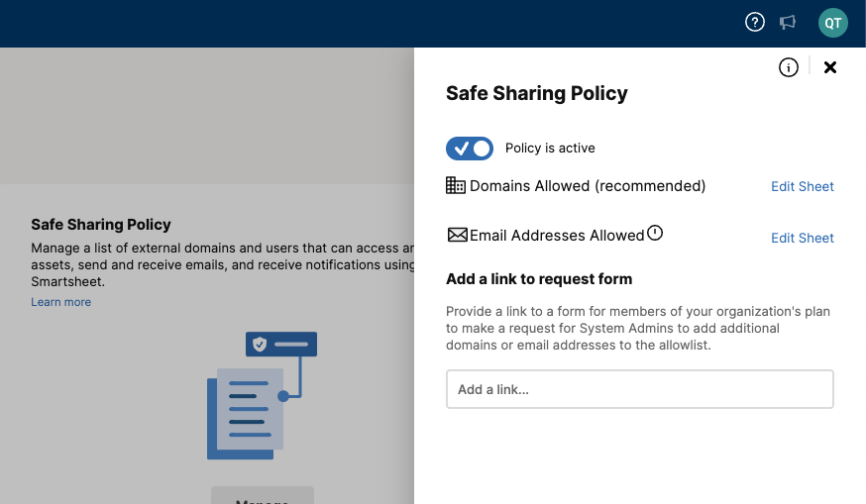This screenshot has height=504, width=866.
Task: Disable the Policy is active toggle
Action: click(470, 149)
